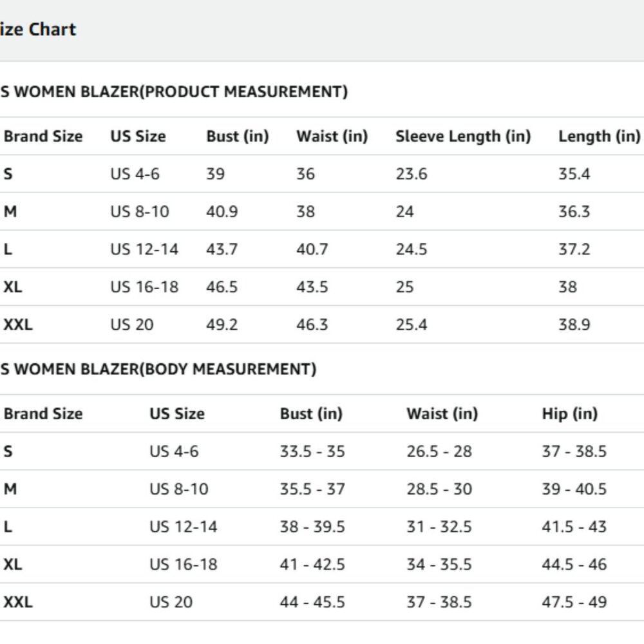Select the XXL size label in the body table
The image size is (644, 644).
[17, 602]
